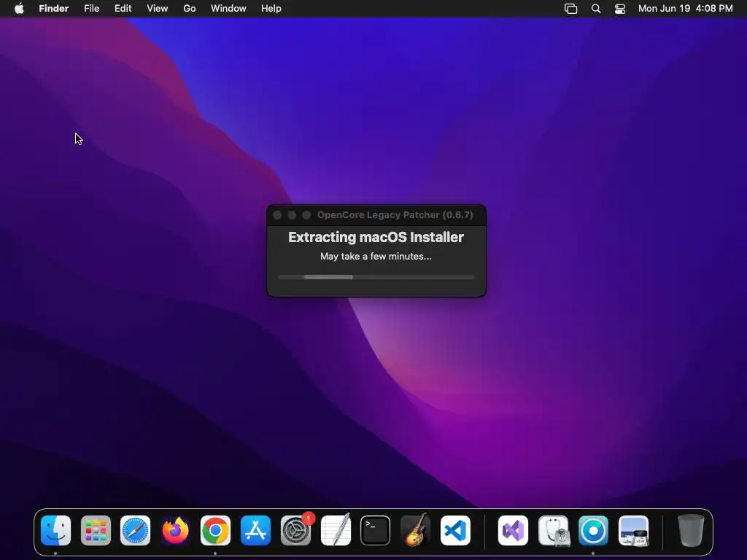Launch TextEdit from the Dock
Viewport: 747px width, 560px height.
[x=336, y=531]
